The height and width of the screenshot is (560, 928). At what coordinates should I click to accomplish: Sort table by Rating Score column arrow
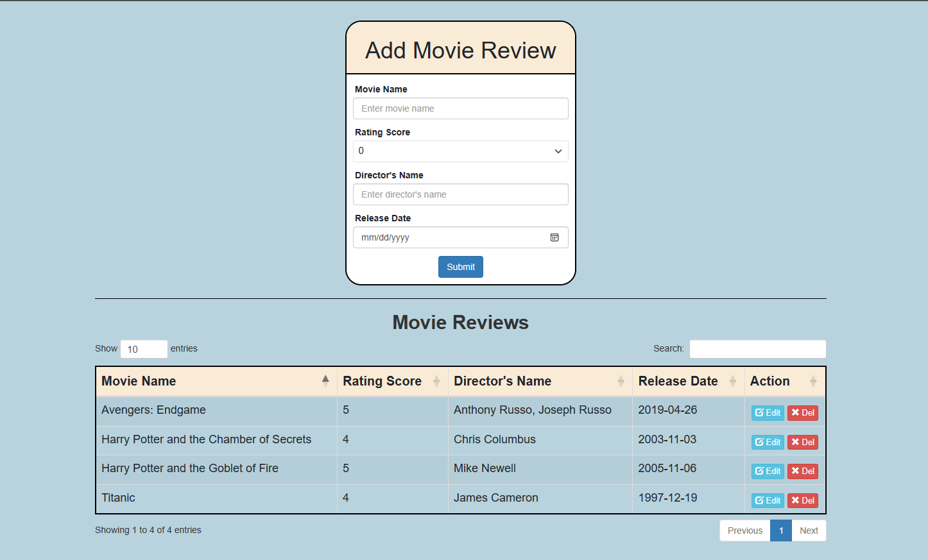click(x=436, y=381)
